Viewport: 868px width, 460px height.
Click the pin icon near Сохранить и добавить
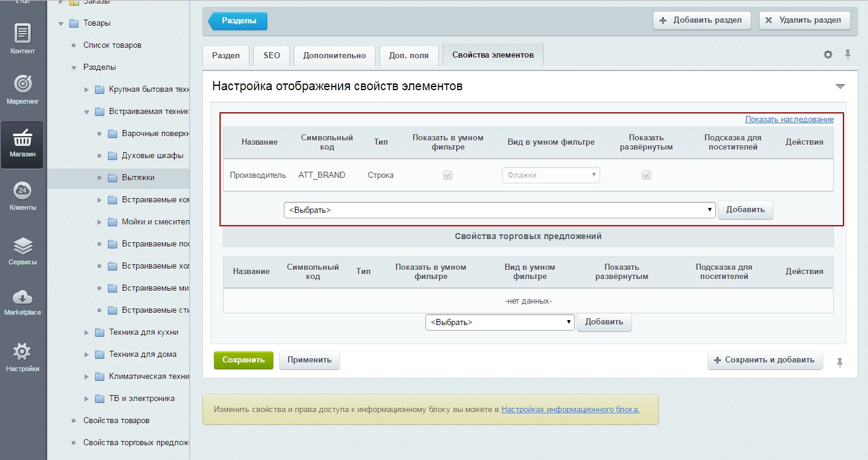tap(840, 362)
